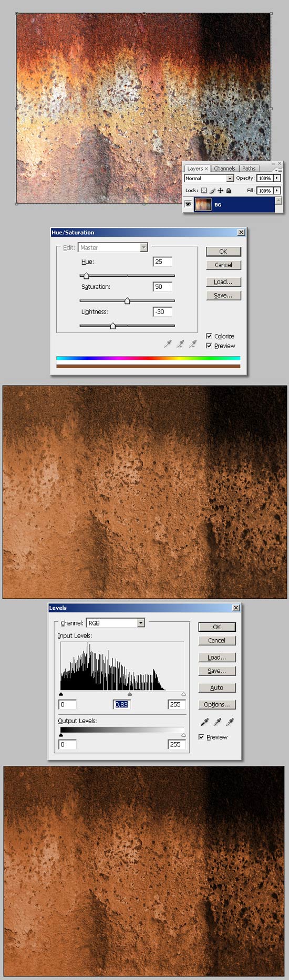Select Hue/Saturation first eyedropper tool
This screenshot has width=289, height=980.
tap(168, 343)
